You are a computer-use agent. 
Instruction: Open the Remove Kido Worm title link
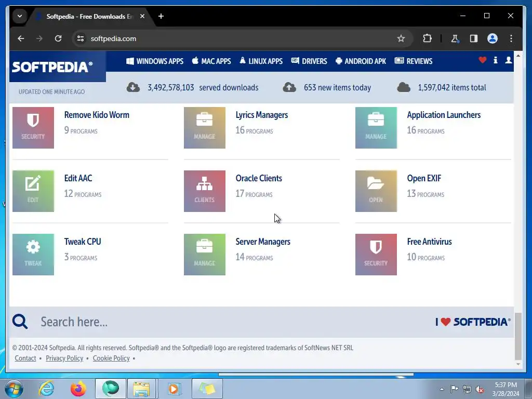click(97, 115)
